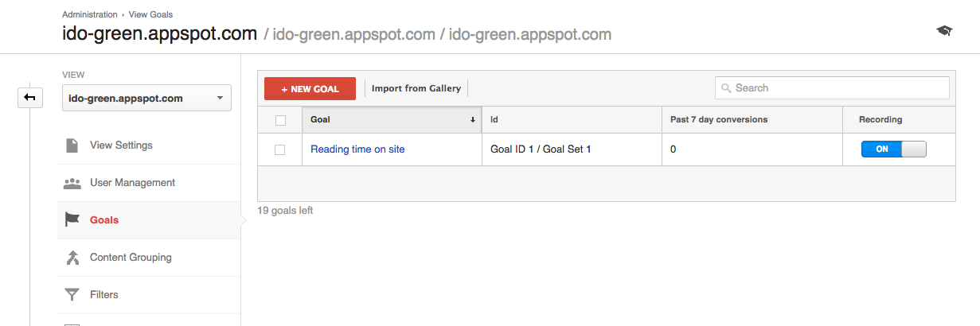Check the Reading time on site row checkbox
The height and width of the screenshot is (326, 980).
[279, 149]
